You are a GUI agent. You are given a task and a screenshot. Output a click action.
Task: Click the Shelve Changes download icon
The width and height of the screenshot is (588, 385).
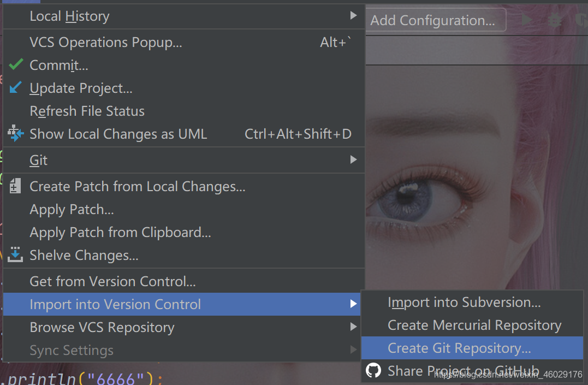[16, 255]
